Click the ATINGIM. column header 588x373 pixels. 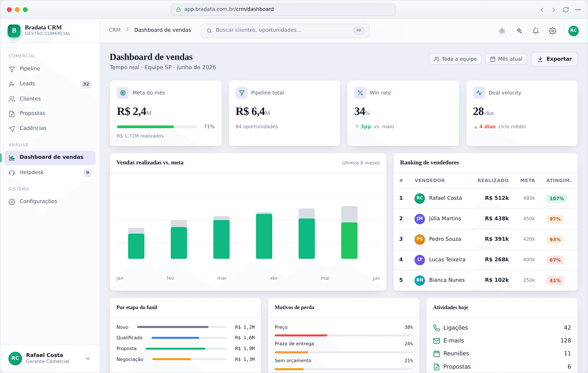point(559,180)
